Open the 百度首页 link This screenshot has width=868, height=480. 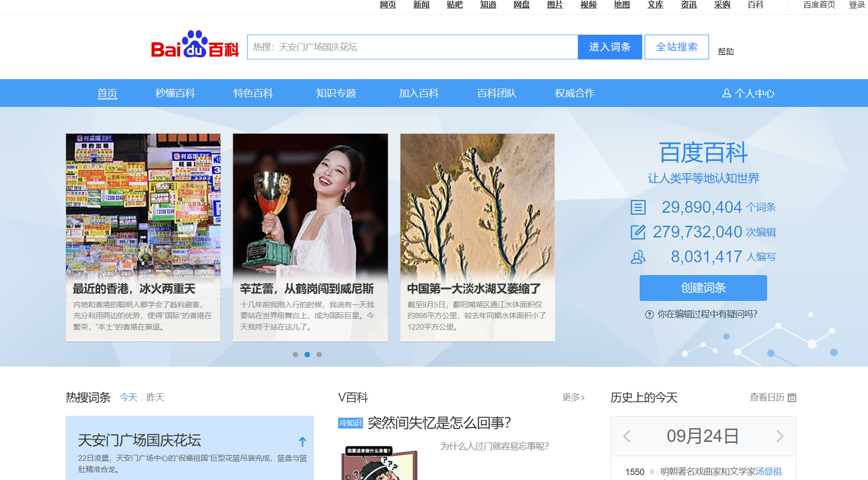click(x=819, y=5)
